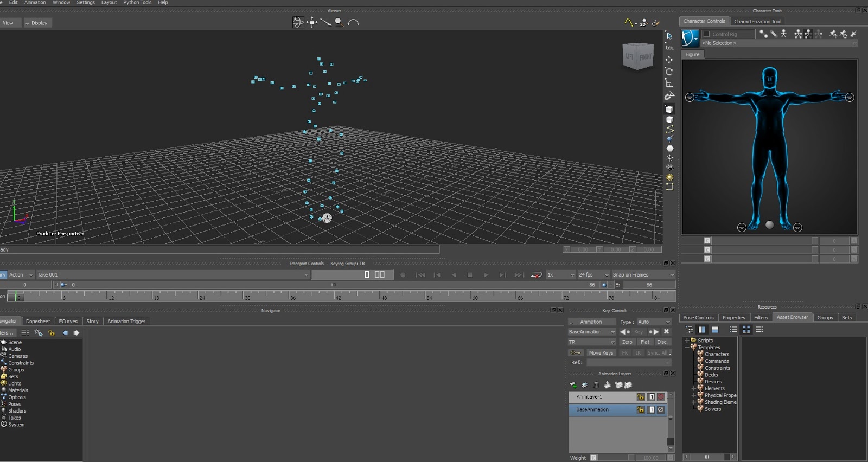868x462 pixels.
Task: Delete animation layer using trash icon
Action: click(596, 385)
